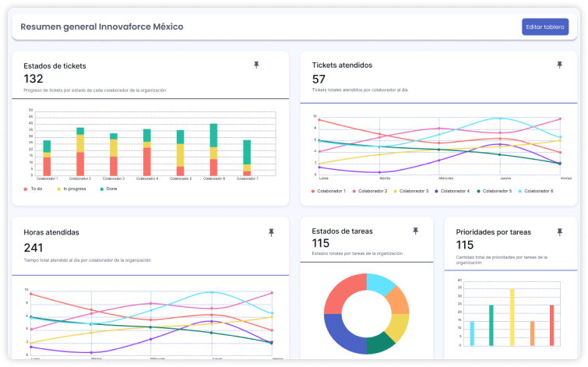Screen dimensions: 588x367
Task: Click the cyan bar in Prioridades por tareas
Action: (472, 333)
